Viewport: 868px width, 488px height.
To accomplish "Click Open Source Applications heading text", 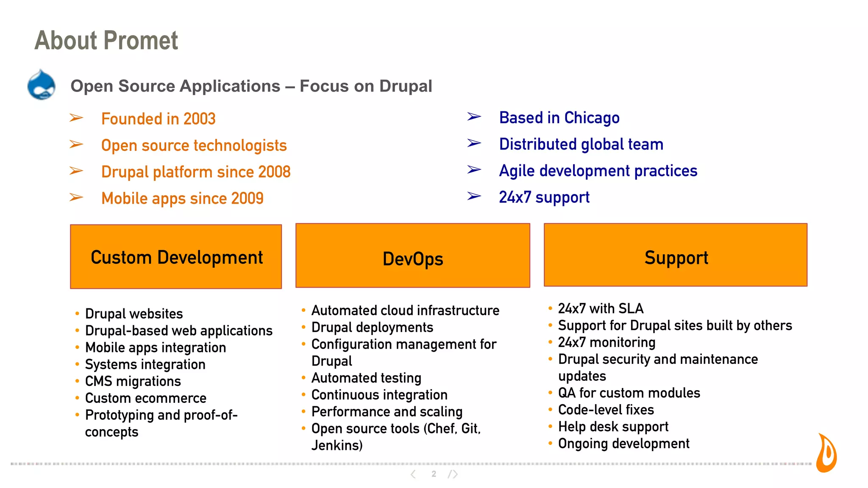I will pyautogui.click(x=251, y=86).
